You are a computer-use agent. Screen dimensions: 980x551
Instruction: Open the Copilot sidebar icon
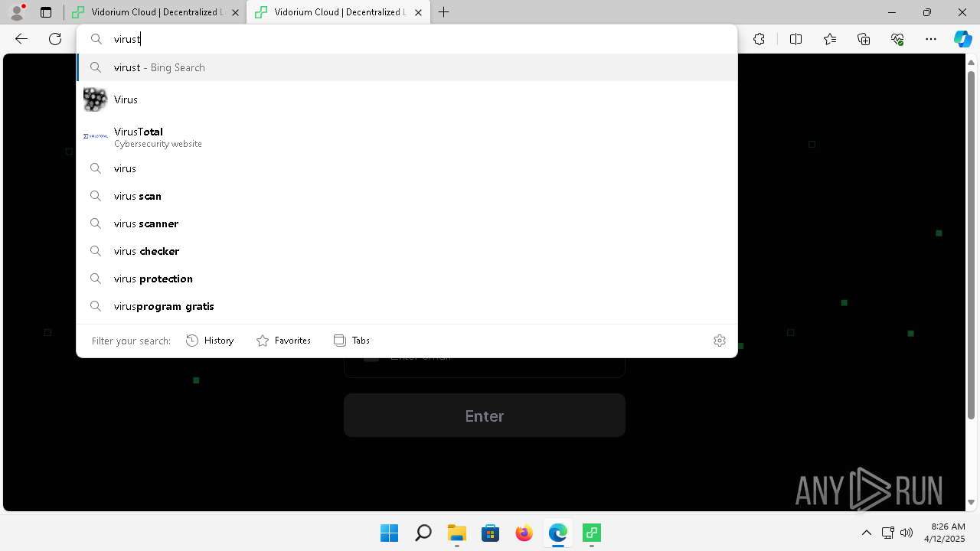click(962, 39)
